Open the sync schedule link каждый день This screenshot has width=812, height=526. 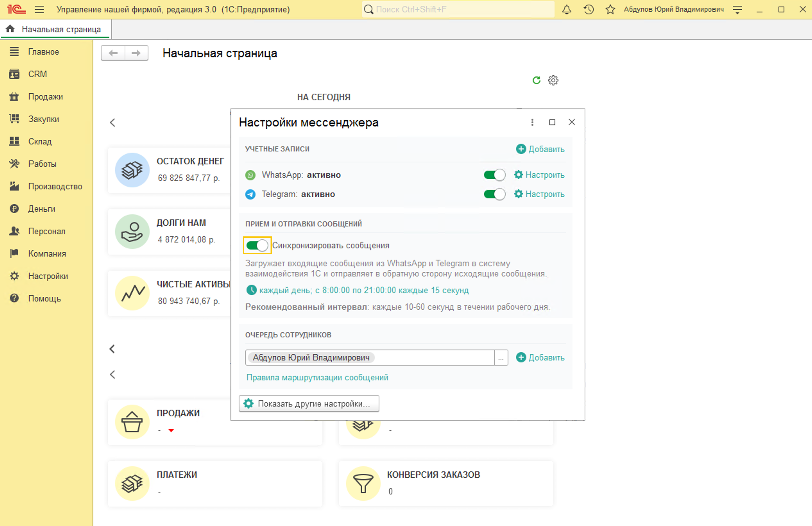coord(364,291)
